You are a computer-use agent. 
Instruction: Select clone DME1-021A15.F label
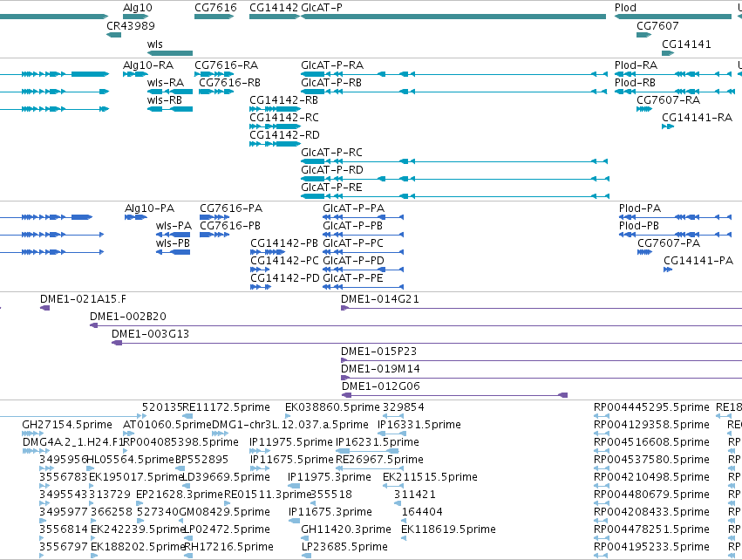point(83,299)
